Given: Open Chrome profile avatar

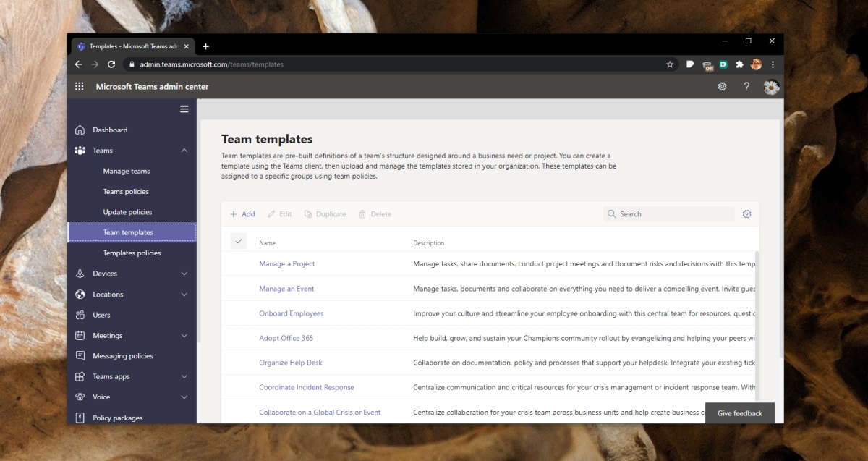Looking at the screenshot, I should point(757,64).
